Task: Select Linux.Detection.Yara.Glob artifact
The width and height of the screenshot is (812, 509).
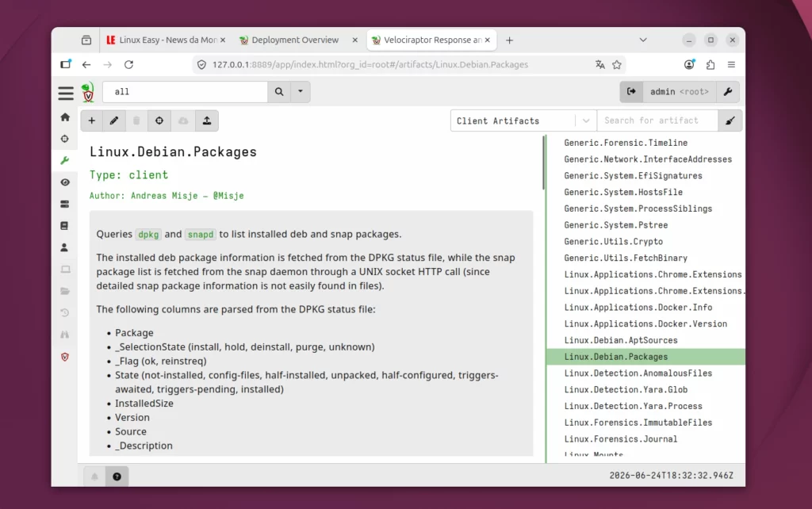Action: [x=626, y=390]
